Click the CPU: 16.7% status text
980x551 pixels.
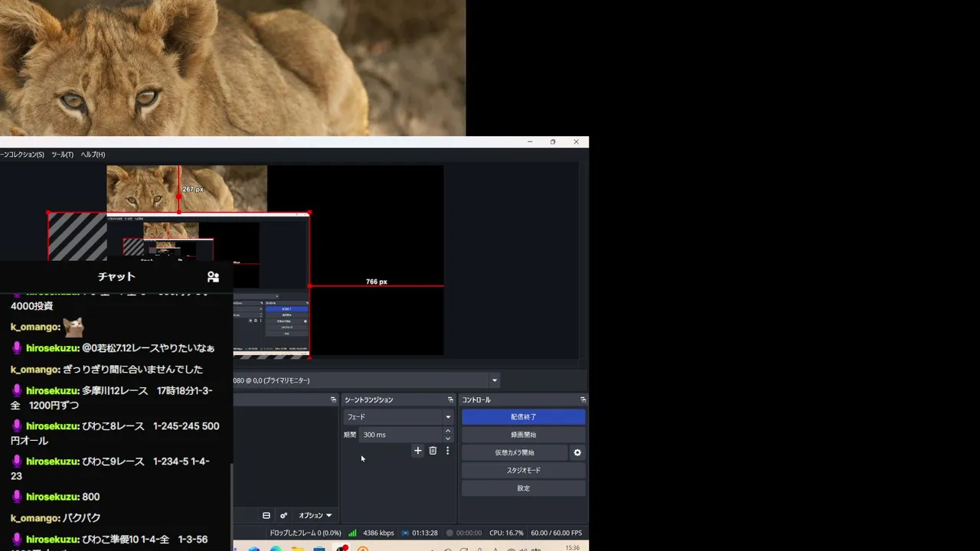coord(507,533)
